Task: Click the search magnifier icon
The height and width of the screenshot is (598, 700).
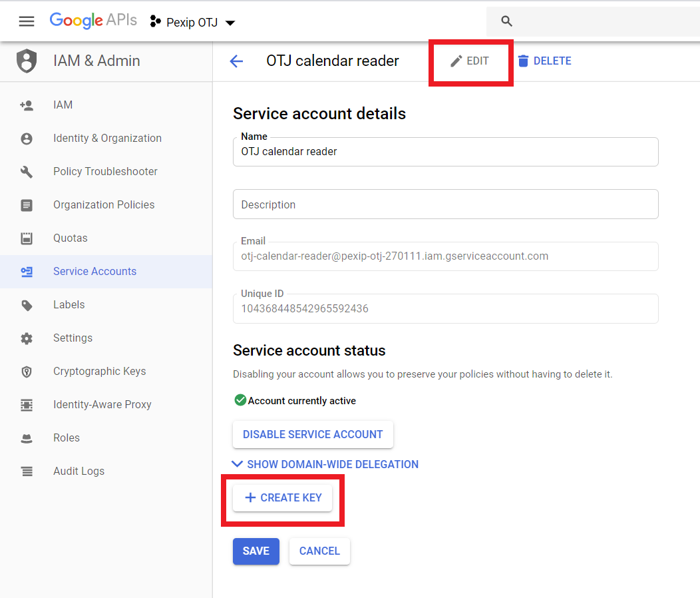Action: tap(506, 21)
